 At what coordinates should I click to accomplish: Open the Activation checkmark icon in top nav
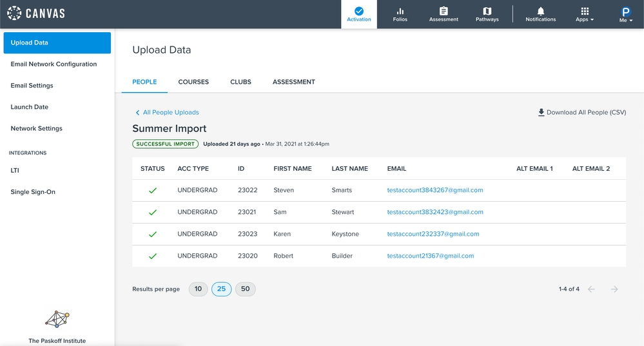pos(359,12)
